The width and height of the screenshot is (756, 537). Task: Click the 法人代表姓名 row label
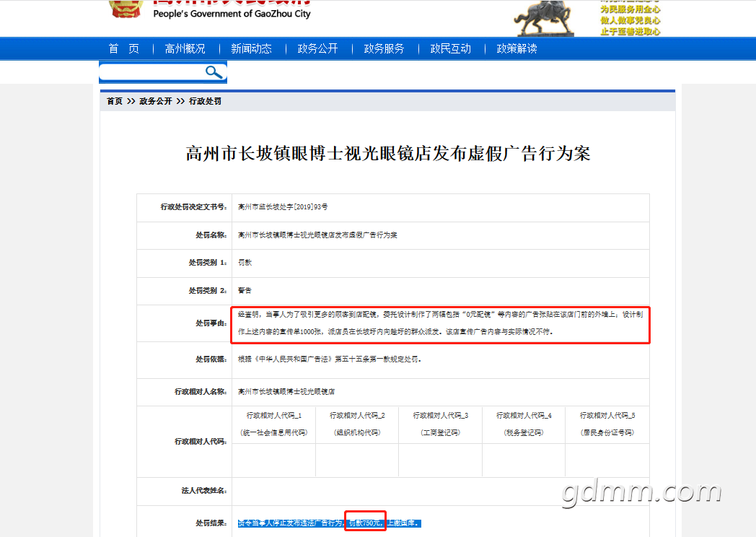pos(204,491)
